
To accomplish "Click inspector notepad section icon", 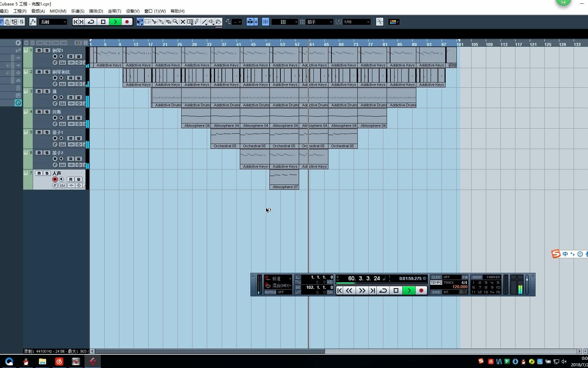I will [18, 95].
